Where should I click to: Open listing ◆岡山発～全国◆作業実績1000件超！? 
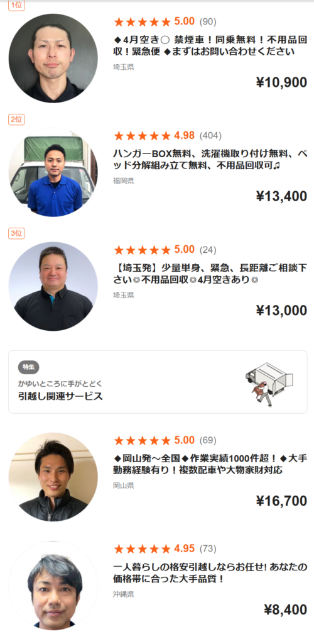point(210,464)
